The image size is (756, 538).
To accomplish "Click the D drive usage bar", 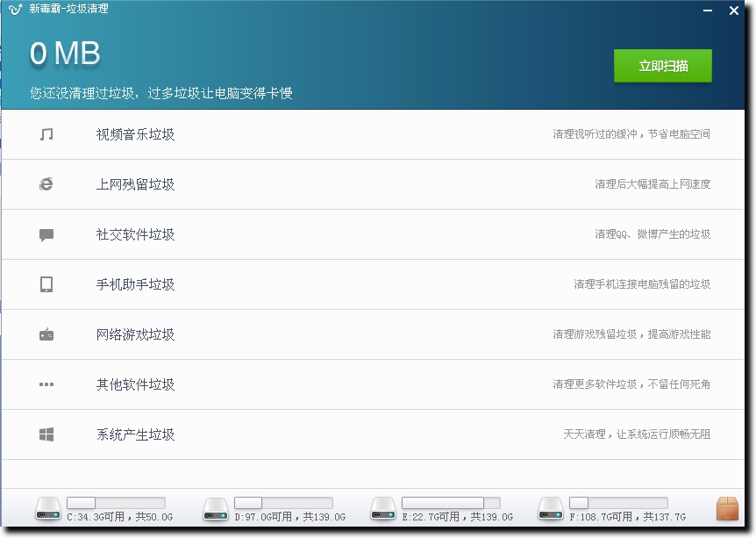I will (283, 503).
